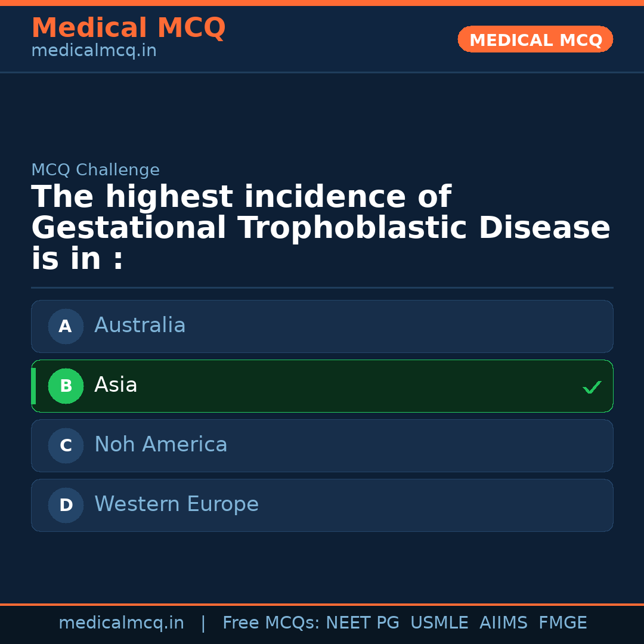Click the MCQ Challenge label
This screenshot has height=644, width=644.
pos(95,170)
